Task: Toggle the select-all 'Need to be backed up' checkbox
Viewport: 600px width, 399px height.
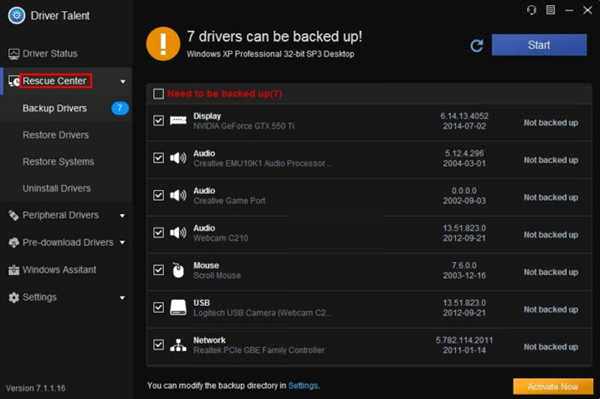Action: [x=158, y=94]
